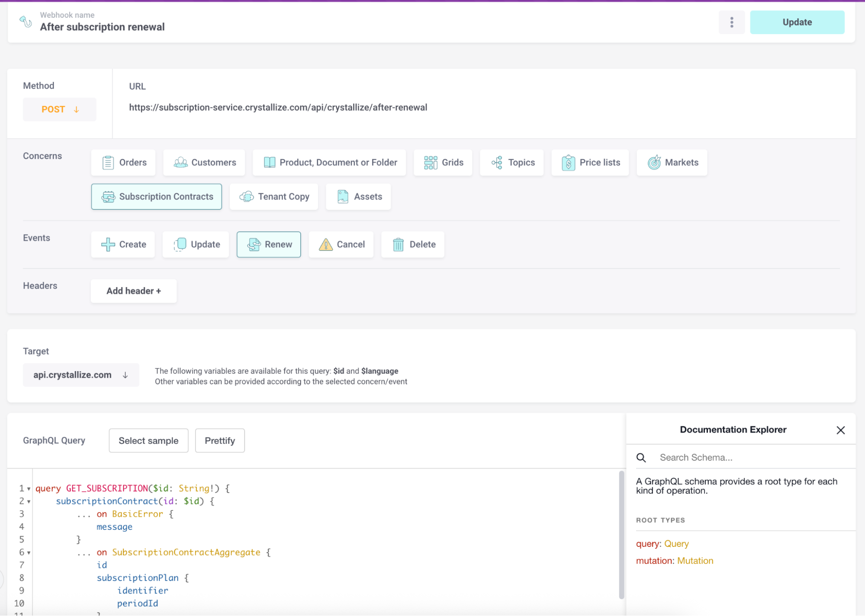Click the Delete trash can icon
This screenshot has height=616, width=865.
(398, 244)
